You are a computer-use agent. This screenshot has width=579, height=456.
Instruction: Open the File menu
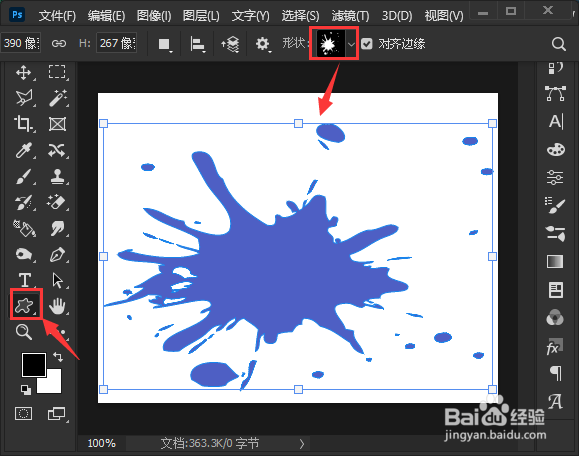tap(57, 16)
